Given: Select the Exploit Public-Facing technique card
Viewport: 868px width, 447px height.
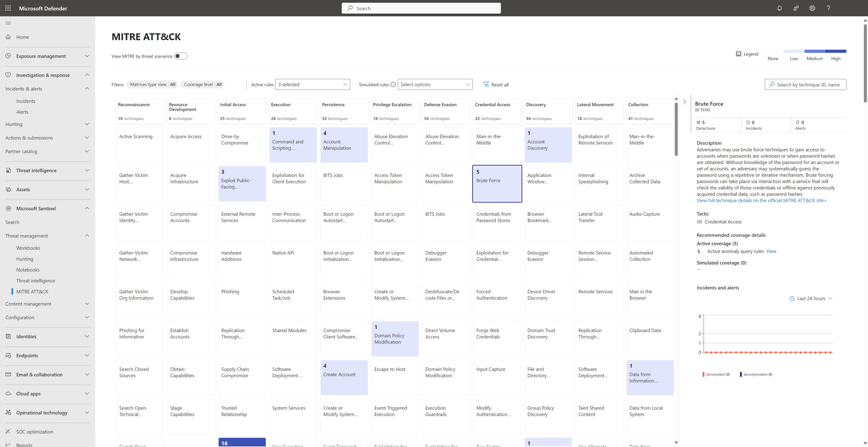Looking at the screenshot, I should coord(242,183).
